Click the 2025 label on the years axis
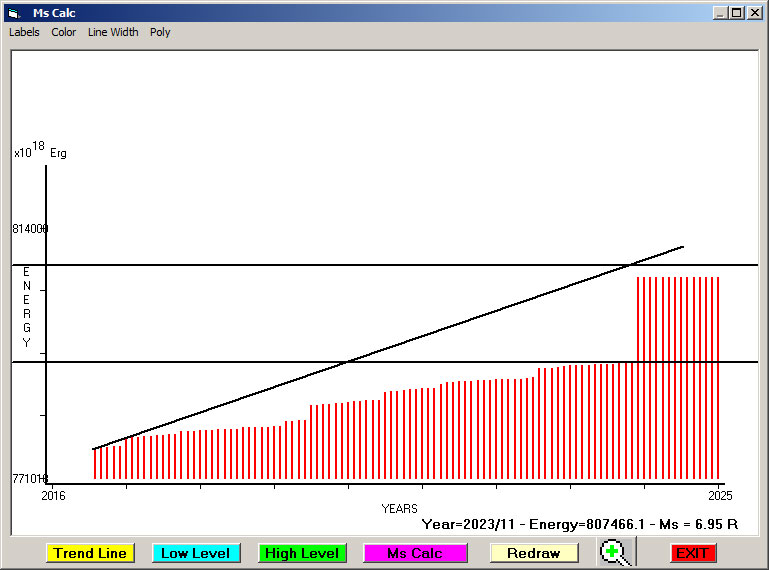The image size is (769, 570). [x=718, y=495]
